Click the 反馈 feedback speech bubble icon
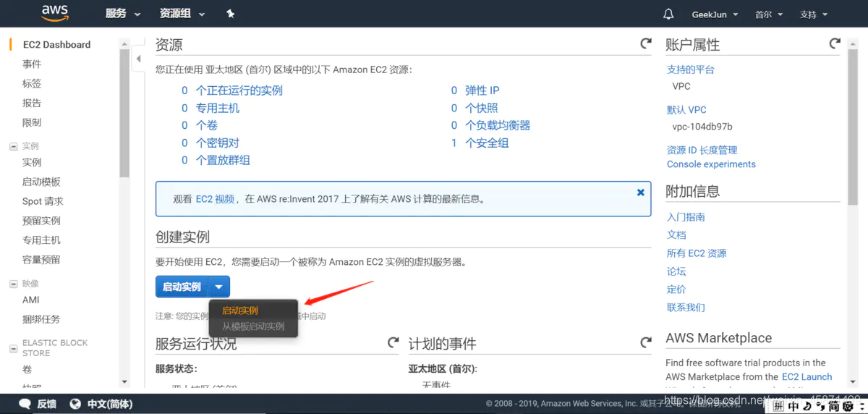868x414 pixels. (x=24, y=404)
